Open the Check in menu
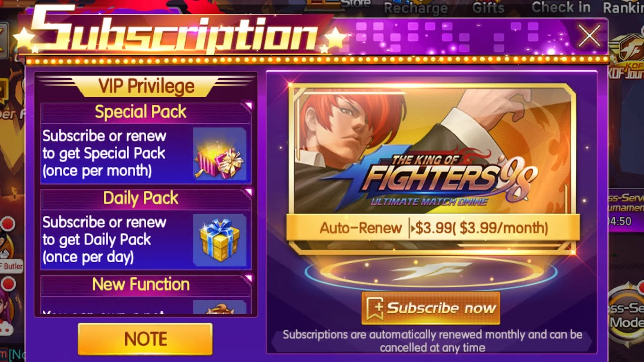Screen dimensions: 644x362 560,8
